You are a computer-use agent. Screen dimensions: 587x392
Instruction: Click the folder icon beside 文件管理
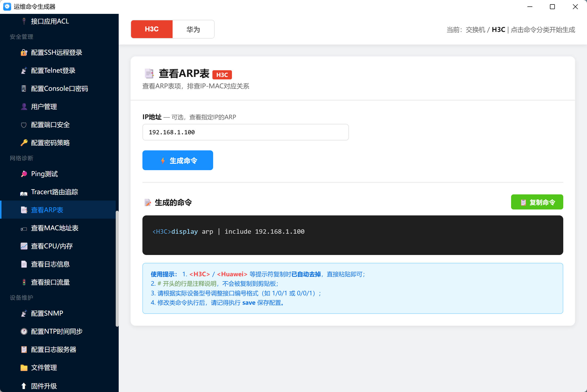click(x=24, y=368)
